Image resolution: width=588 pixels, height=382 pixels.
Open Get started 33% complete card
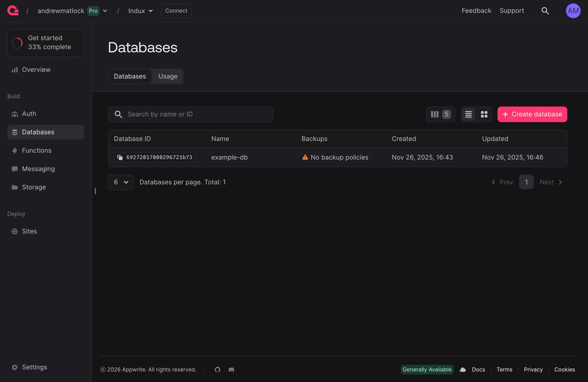[45, 43]
